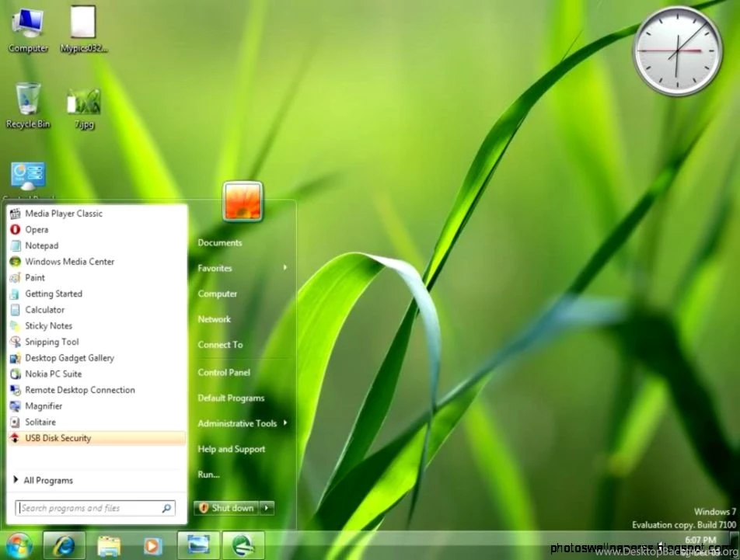Click the Sticky Notes icon
Screen dimensions: 740x560
coord(15,325)
